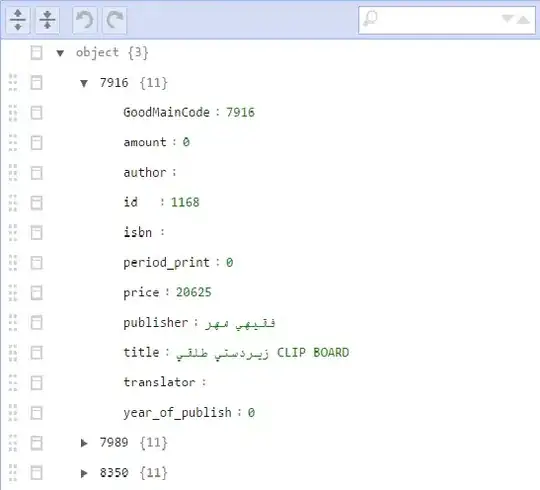Viewport: 540px width, 490px height.
Task: Expand the 7989 node
Action: tap(84, 443)
